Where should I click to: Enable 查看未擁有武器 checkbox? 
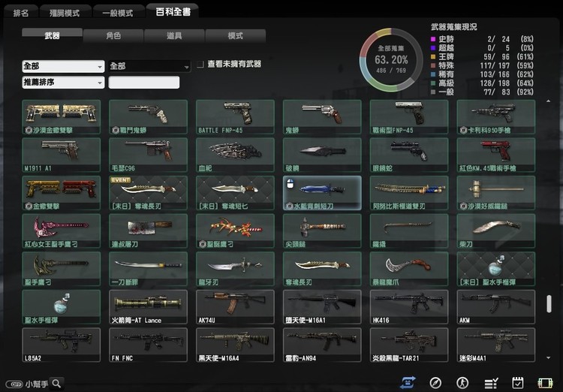click(200, 65)
